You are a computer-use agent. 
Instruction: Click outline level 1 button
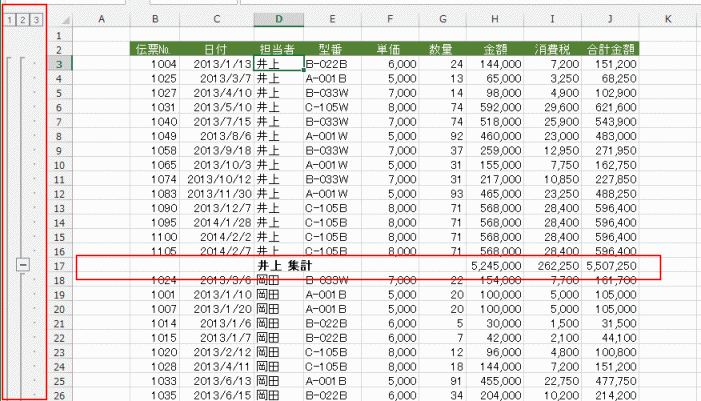[9, 19]
